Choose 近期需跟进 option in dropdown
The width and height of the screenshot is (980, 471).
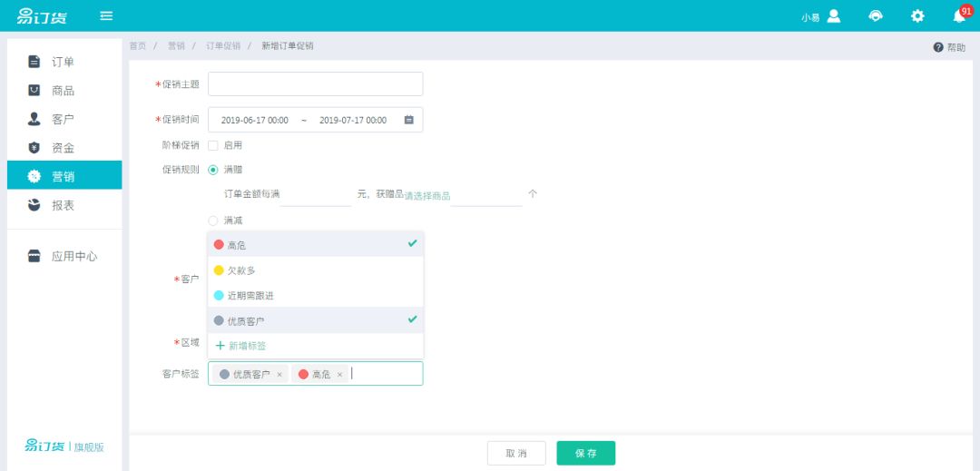click(316, 295)
